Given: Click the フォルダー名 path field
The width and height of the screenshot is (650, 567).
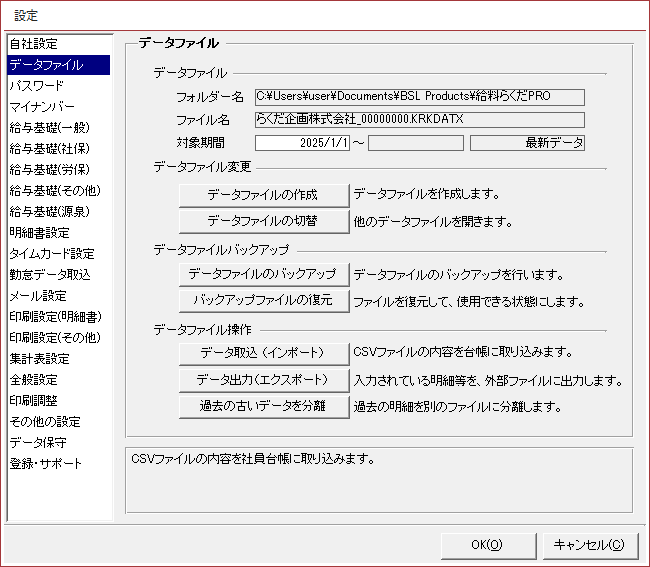Looking at the screenshot, I should click(418, 97).
